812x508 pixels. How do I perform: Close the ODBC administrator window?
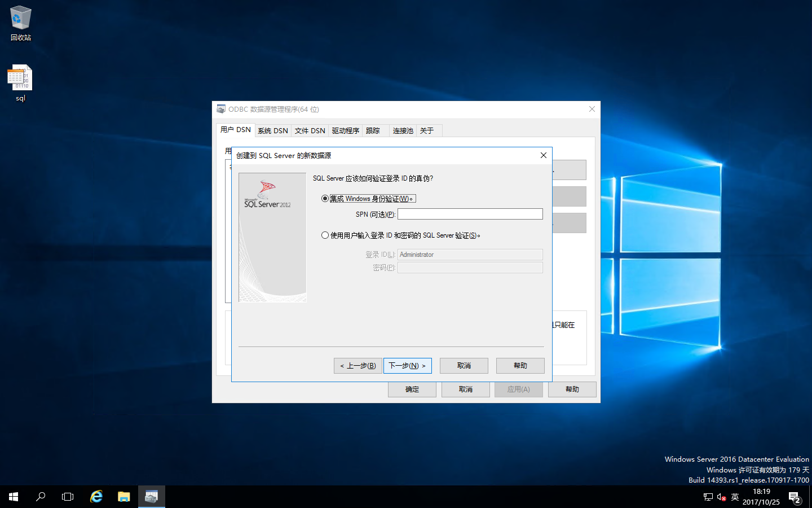tap(592, 109)
